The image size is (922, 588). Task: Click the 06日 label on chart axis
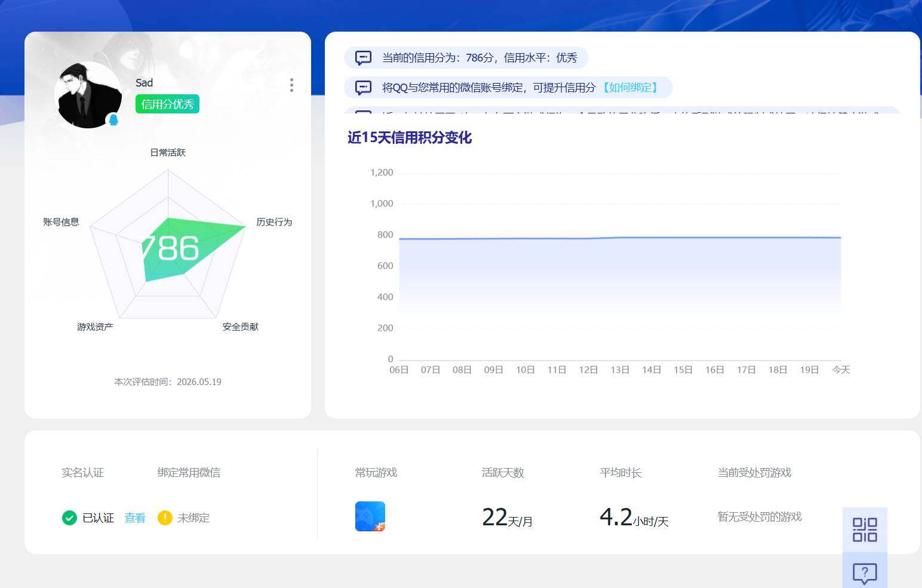(x=399, y=370)
